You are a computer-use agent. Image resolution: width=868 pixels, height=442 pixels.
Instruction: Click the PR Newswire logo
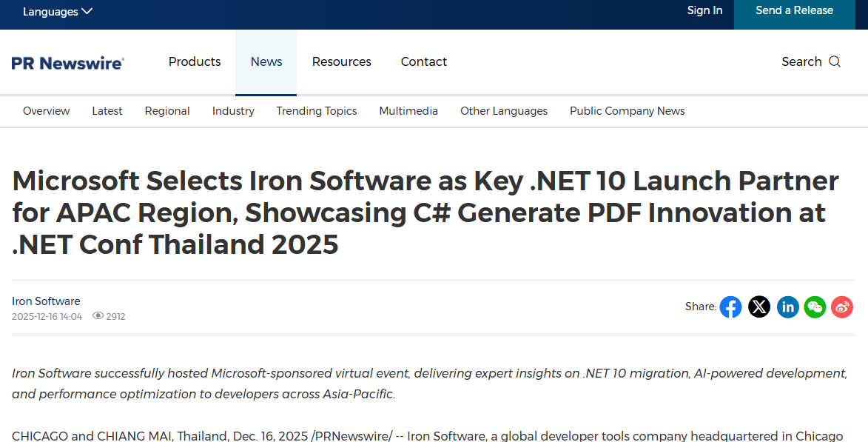point(67,63)
